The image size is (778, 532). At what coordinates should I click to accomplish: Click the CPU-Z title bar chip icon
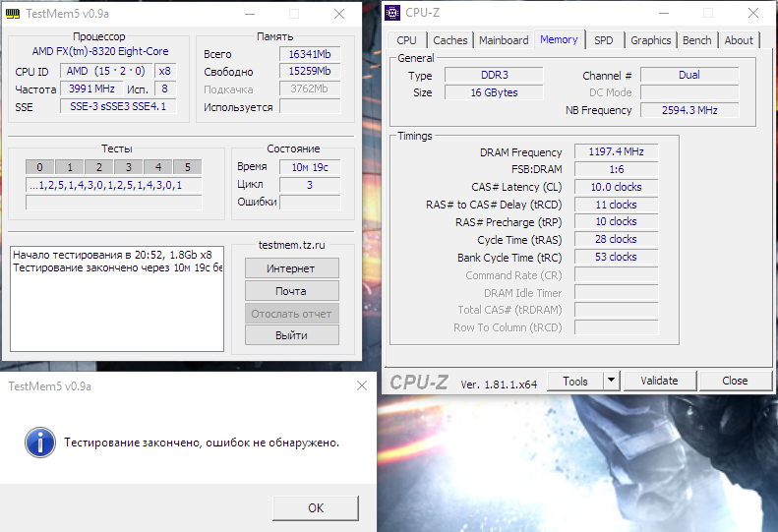(x=392, y=13)
